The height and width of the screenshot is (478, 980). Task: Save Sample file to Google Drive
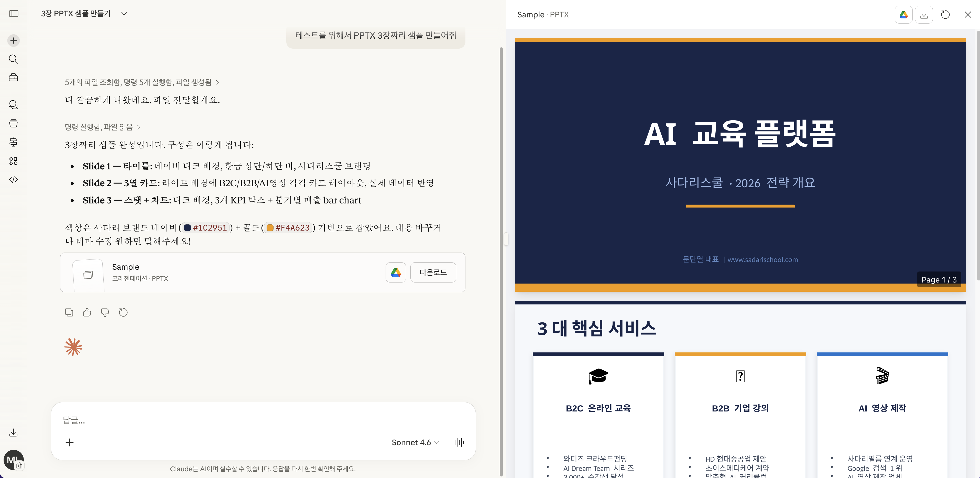click(396, 273)
